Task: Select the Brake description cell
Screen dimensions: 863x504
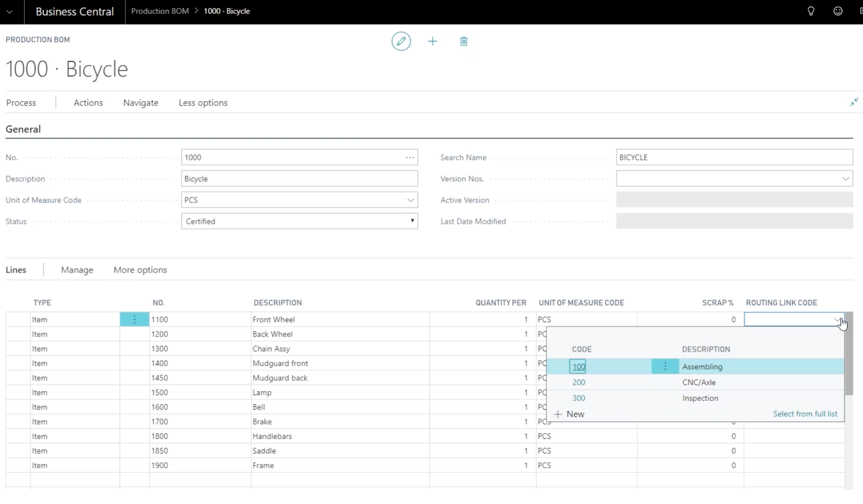Action: [340, 421]
